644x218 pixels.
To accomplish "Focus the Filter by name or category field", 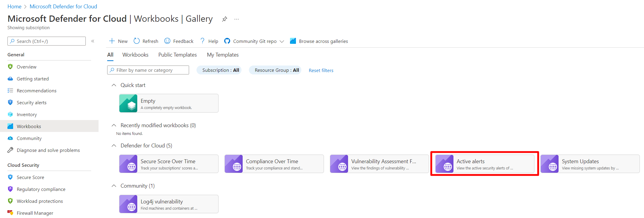I will 148,70.
